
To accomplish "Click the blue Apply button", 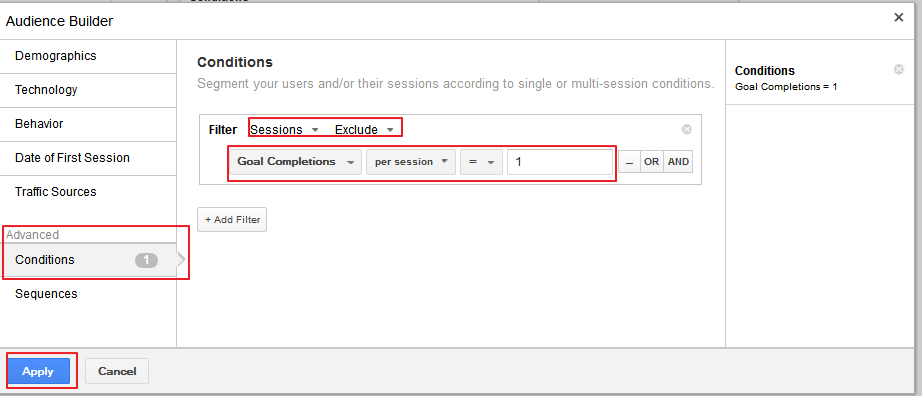I will (38, 371).
